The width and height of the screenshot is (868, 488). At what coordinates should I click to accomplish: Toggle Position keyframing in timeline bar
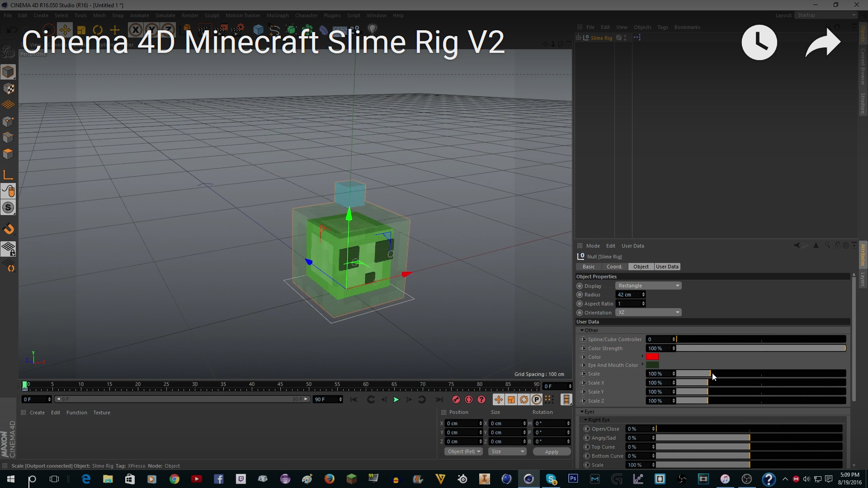click(x=498, y=399)
